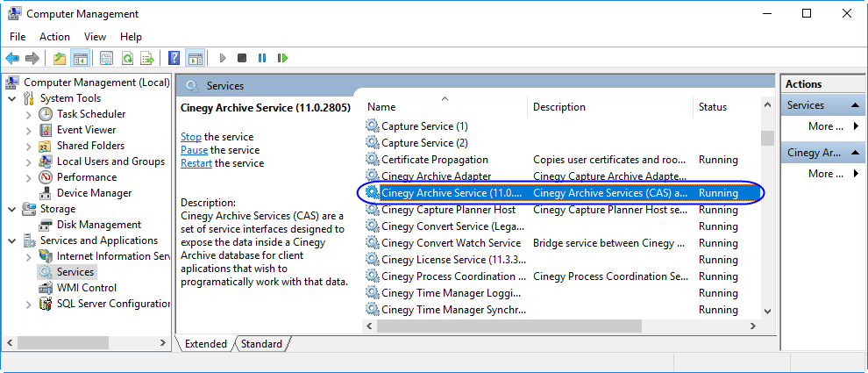Open the Action menu

pyautogui.click(x=55, y=37)
